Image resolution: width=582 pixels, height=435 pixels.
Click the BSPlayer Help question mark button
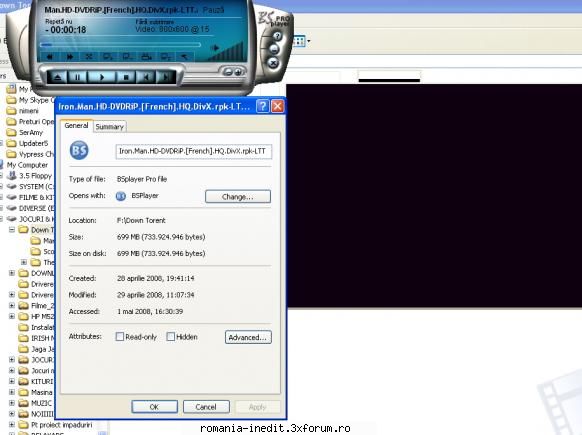[277, 36]
